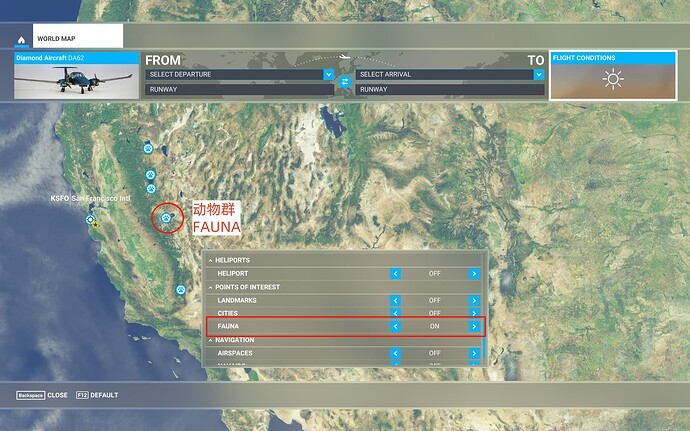Switch Airspaces with the left arrow
This screenshot has height=431, width=690.
[395, 353]
